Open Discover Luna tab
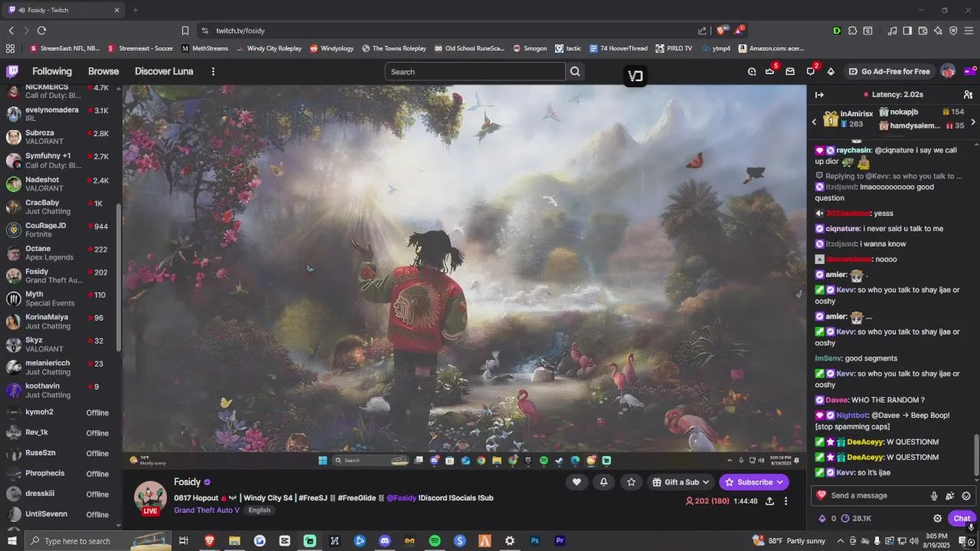 (x=164, y=71)
